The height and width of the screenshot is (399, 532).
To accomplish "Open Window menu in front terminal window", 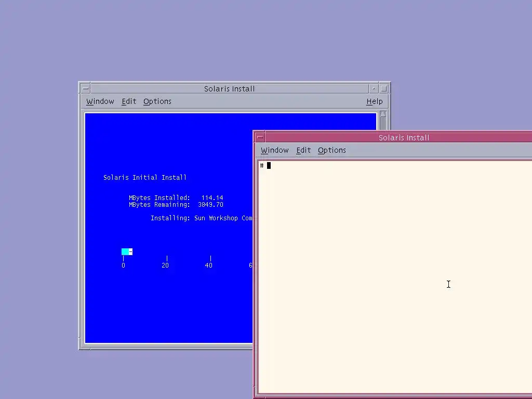I will [274, 150].
